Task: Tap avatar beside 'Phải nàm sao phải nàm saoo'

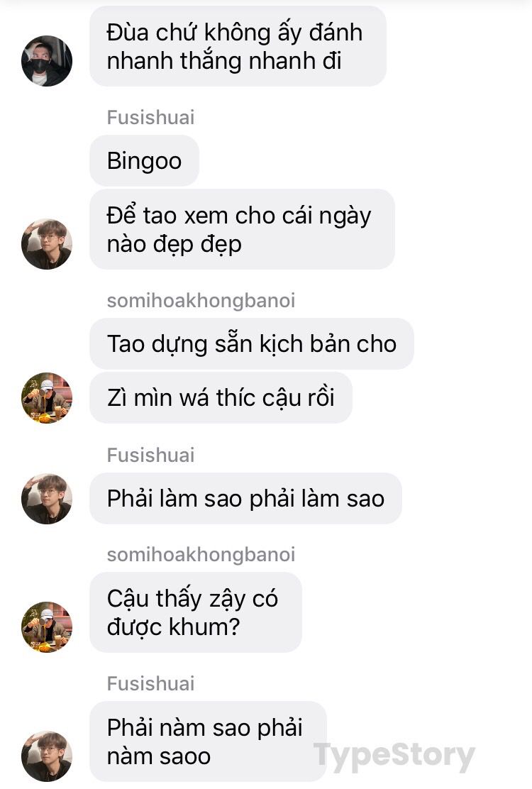Action: tap(47, 756)
